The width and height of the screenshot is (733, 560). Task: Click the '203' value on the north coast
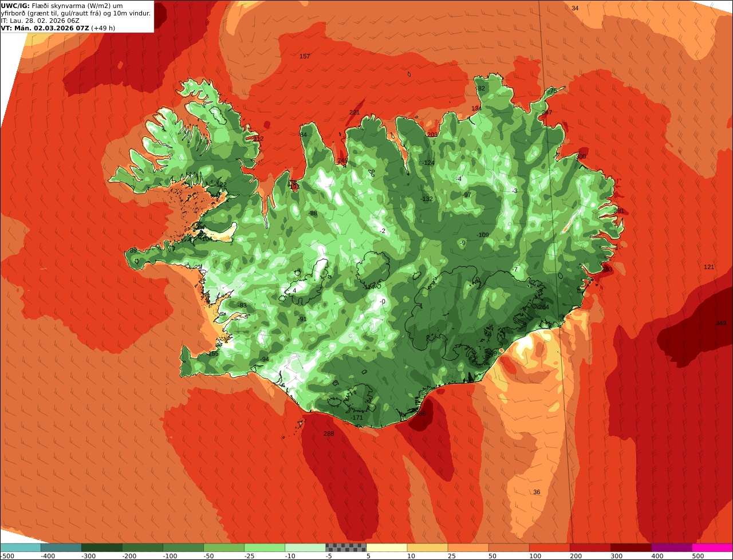coord(432,135)
